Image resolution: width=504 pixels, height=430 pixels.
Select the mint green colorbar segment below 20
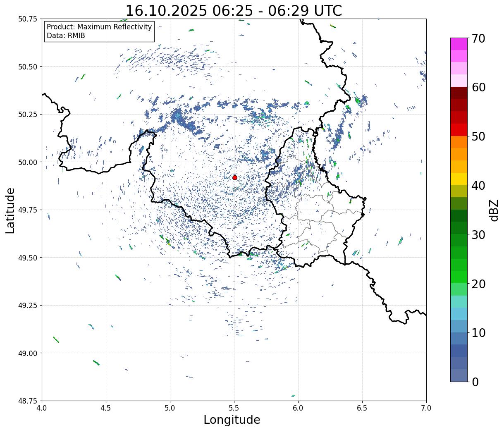point(459,289)
